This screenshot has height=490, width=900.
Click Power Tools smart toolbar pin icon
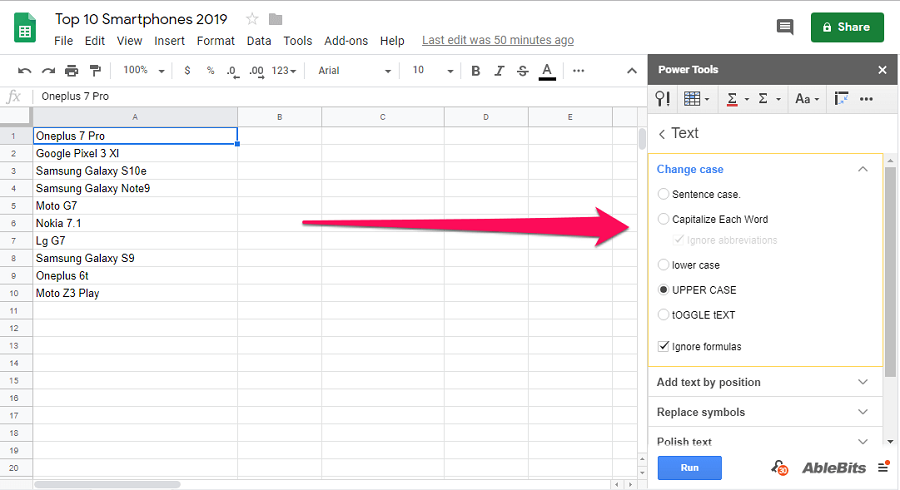click(x=662, y=99)
